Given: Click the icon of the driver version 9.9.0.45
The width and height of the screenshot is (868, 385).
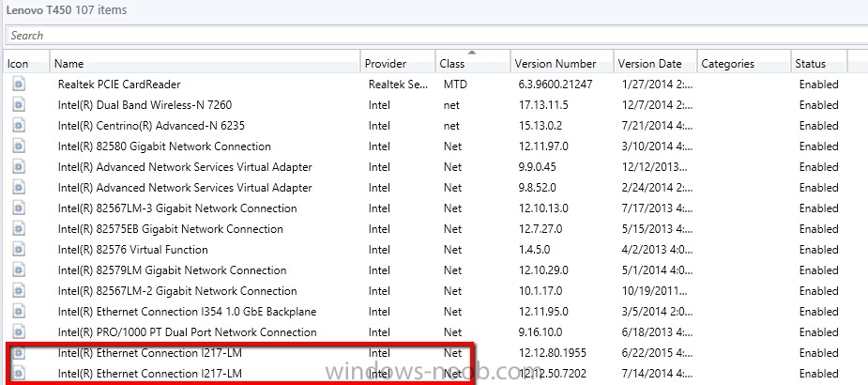Looking at the screenshot, I should tap(19, 167).
